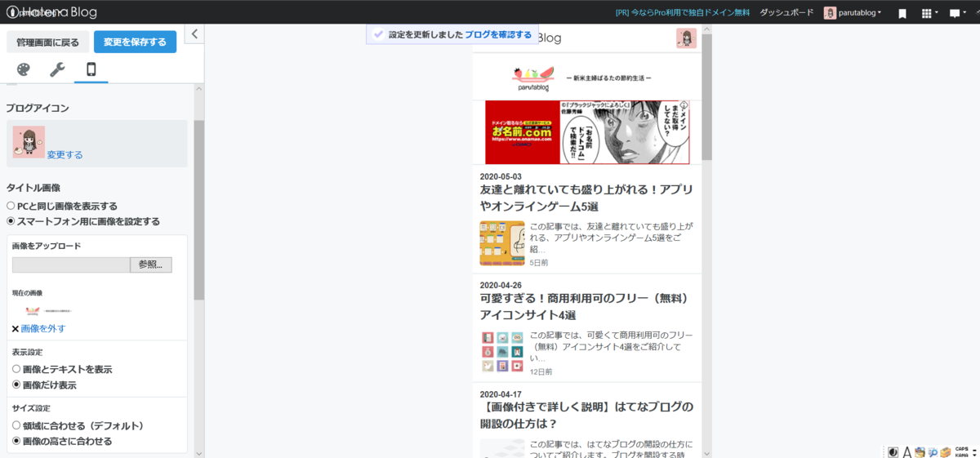Click the current title image thumbnail
Screen dimensions: 980x458
(x=48, y=310)
